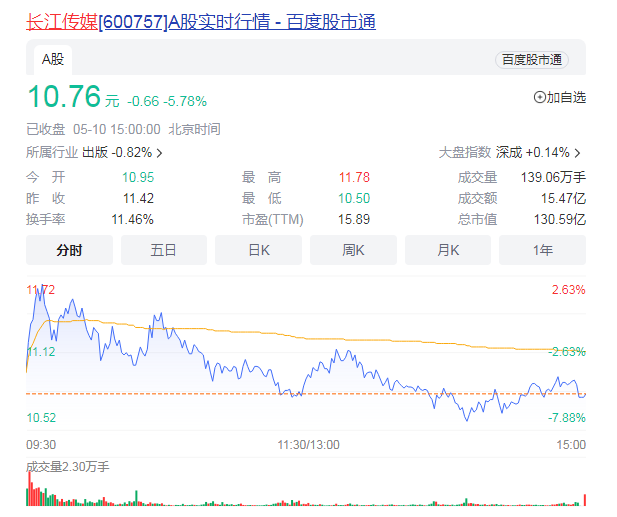617x517 pixels.
Task: Switch to the 五日 chart tab
Action: (164, 250)
